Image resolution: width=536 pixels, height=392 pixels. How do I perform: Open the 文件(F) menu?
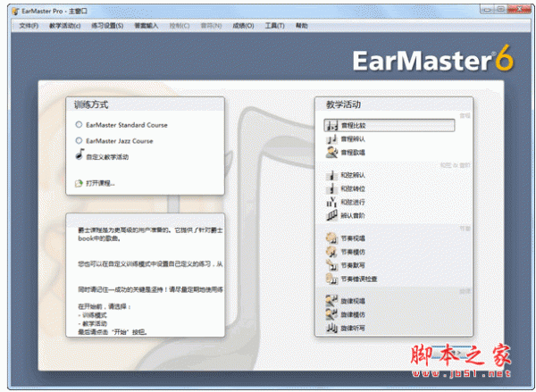[x=29, y=26]
